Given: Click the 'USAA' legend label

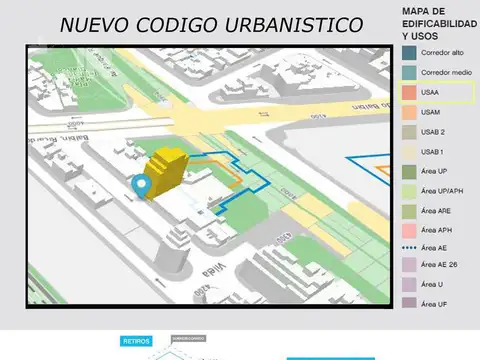Looking at the screenshot, I should pos(430,92).
